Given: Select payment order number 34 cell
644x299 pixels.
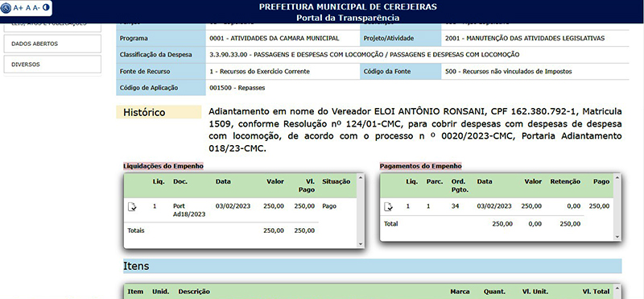Looking at the screenshot, I should 455,206.
